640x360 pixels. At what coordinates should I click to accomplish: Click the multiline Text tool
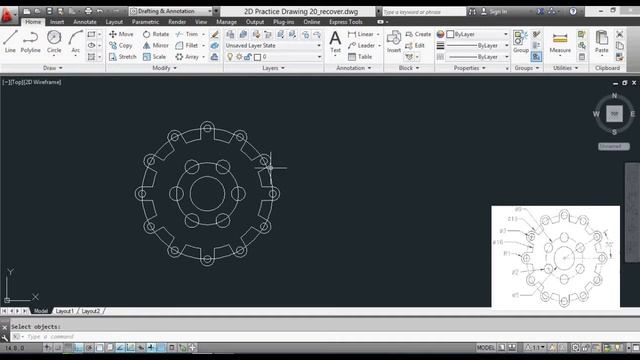pos(335,42)
